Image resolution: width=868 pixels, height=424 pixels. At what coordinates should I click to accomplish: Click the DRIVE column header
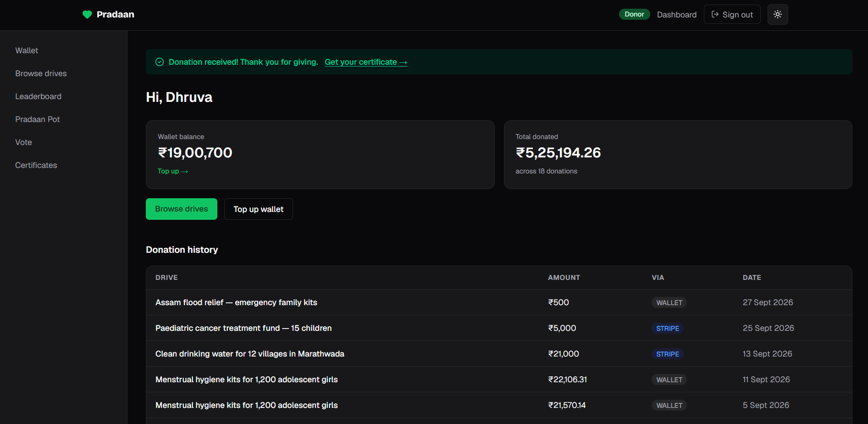click(166, 278)
